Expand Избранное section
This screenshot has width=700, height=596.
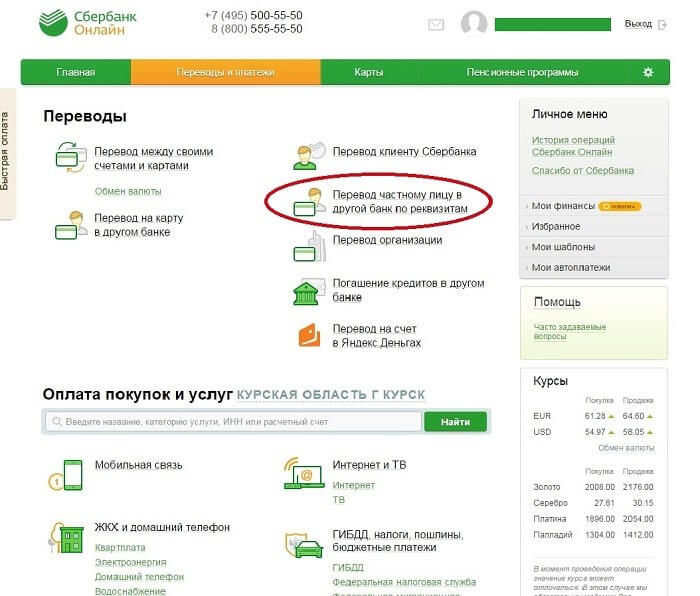pos(594,226)
